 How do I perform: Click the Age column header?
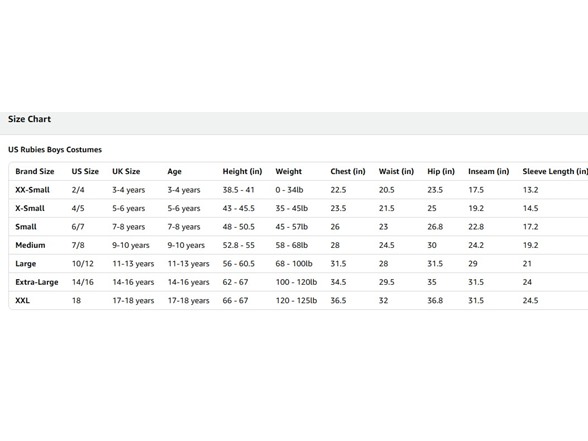click(x=174, y=172)
